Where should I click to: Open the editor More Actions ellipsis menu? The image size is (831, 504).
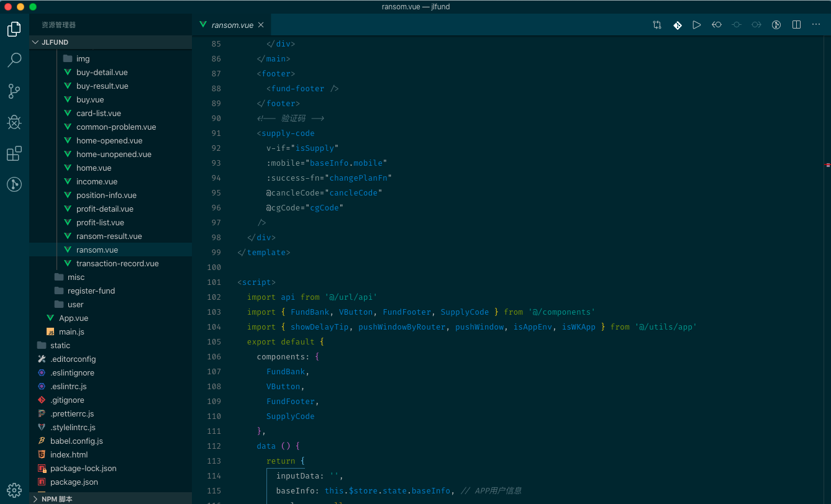point(816,25)
